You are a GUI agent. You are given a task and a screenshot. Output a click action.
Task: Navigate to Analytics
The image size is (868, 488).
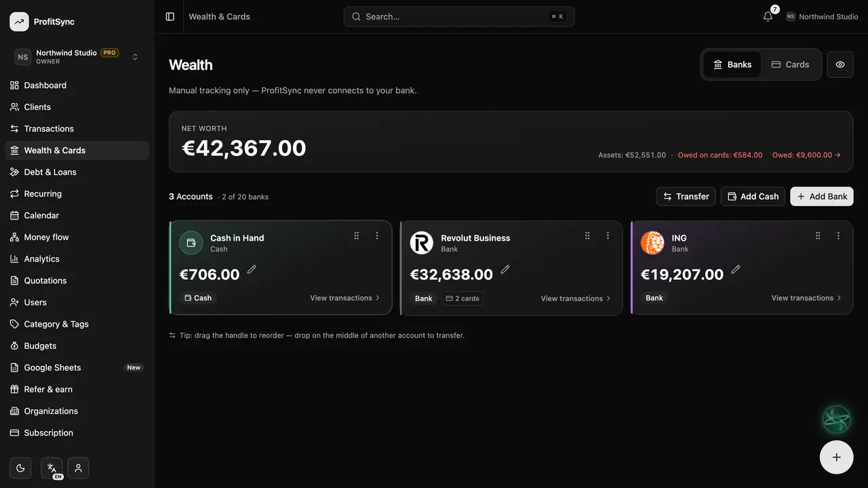[x=77, y=259]
